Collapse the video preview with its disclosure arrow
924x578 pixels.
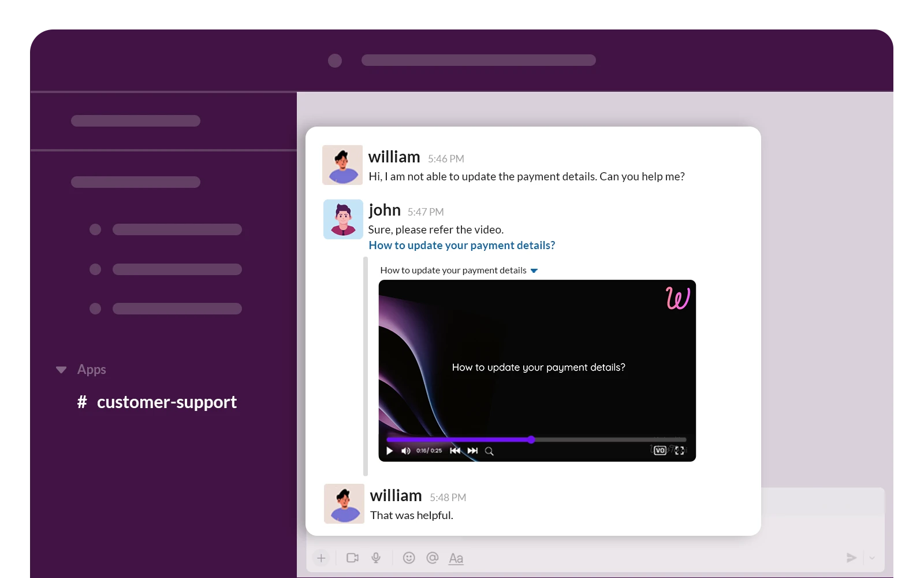[534, 270]
